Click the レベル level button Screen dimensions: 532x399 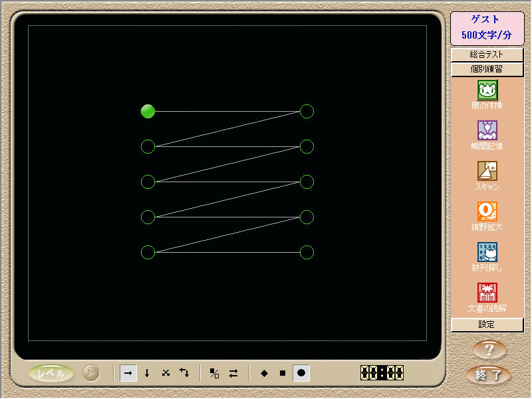[x=51, y=373]
